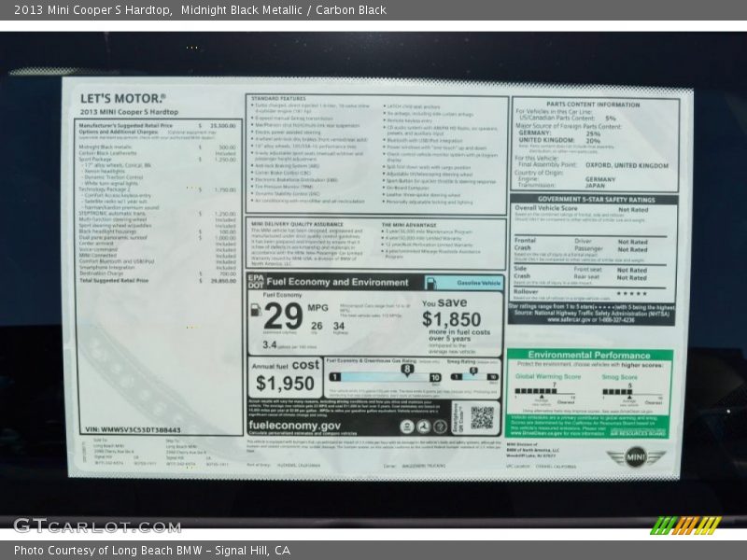
Task: Select the Gasoline Vehicle badge
Action: tap(478, 282)
